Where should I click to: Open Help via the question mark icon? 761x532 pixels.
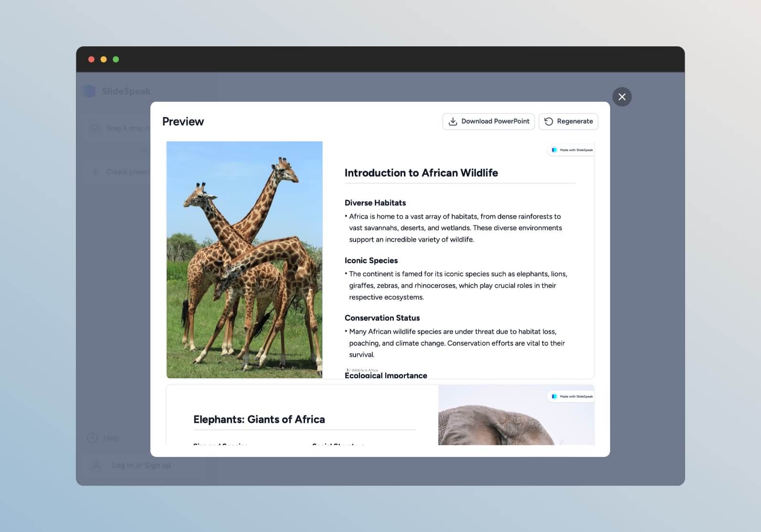point(92,438)
